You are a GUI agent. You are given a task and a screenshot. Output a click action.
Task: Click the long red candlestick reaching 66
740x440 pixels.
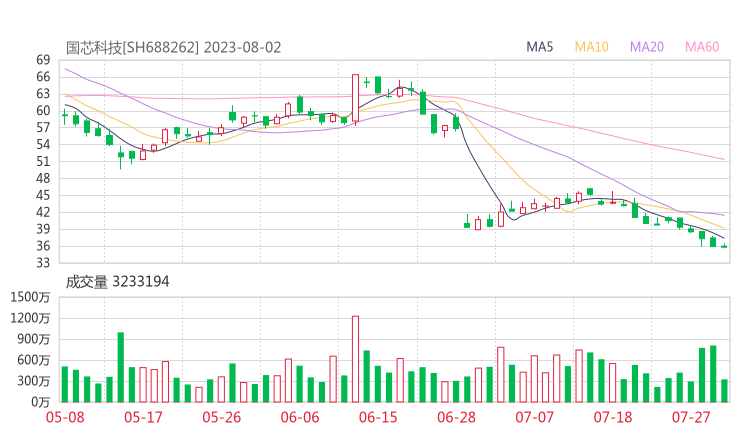(355, 98)
